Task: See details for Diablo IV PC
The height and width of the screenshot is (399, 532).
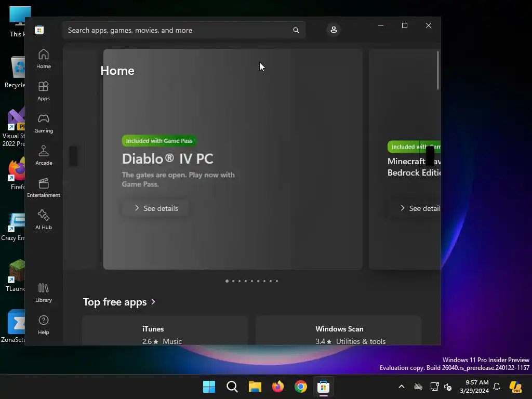Action: (156, 208)
